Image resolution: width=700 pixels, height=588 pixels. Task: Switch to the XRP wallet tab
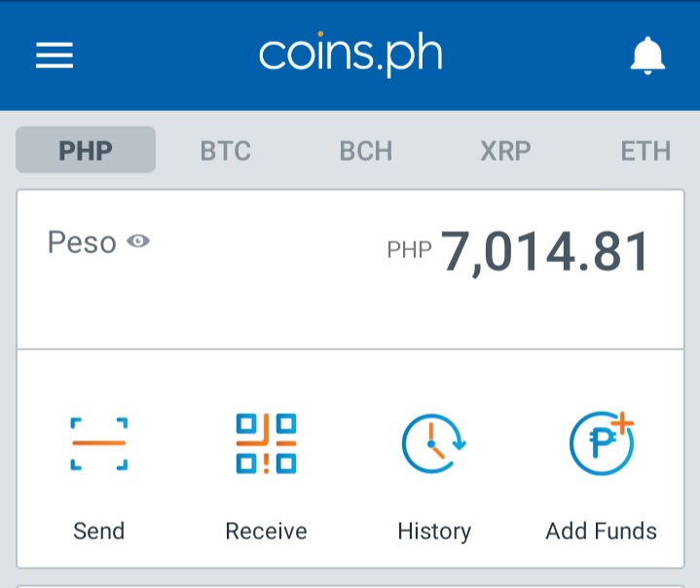(x=506, y=151)
